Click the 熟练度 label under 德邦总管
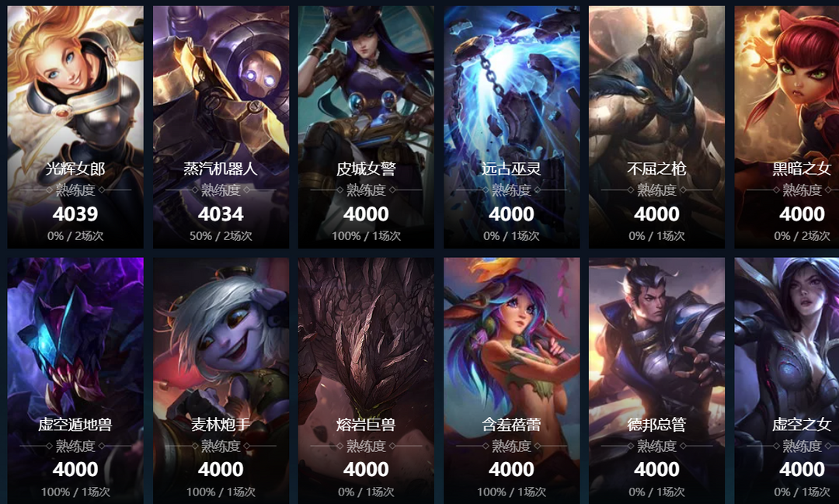Screen dimensions: 839x504 (656, 446)
